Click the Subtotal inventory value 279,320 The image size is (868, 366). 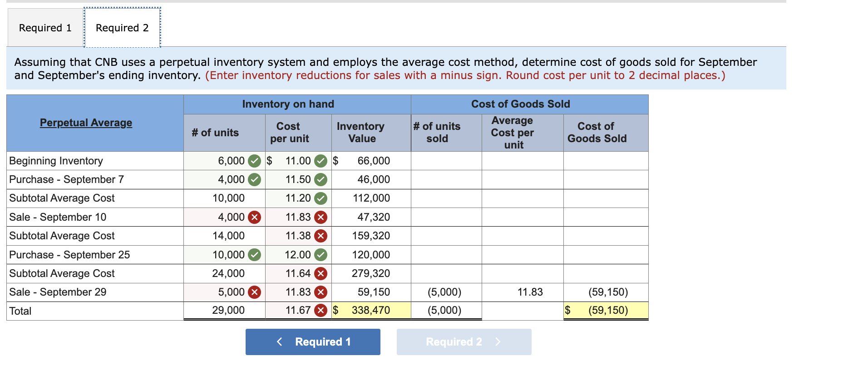[x=371, y=273]
